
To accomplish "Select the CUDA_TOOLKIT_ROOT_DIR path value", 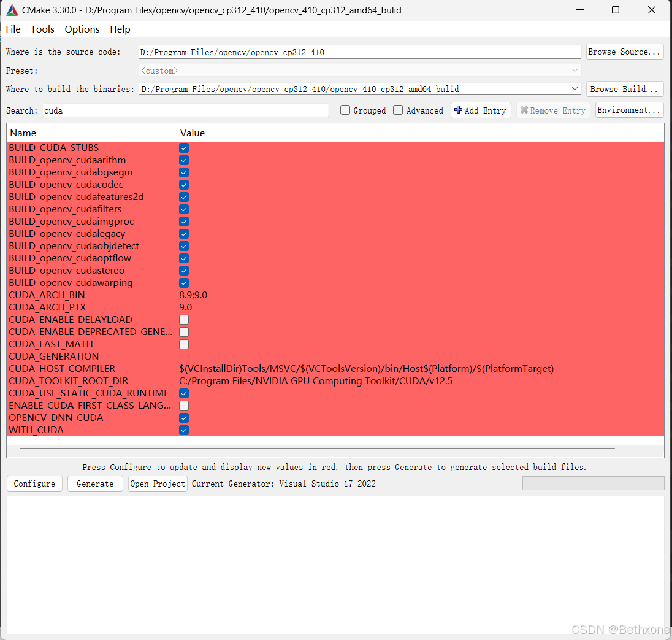I will 315,381.
